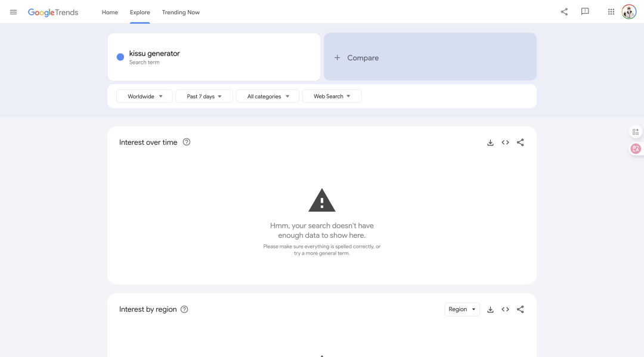The image size is (644, 357).
Task: Embed the Interest over time chart
Action: [505, 142]
